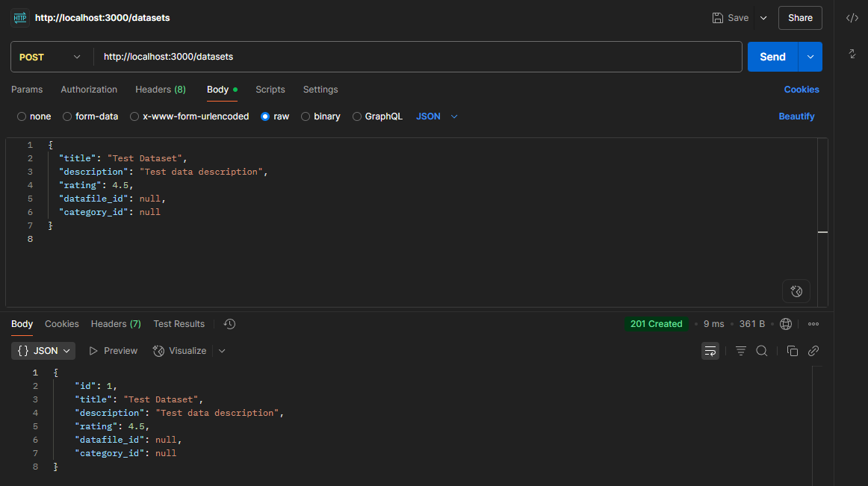This screenshot has width=868, height=486.
Task: Click the network globe icon
Action: click(x=786, y=324)
